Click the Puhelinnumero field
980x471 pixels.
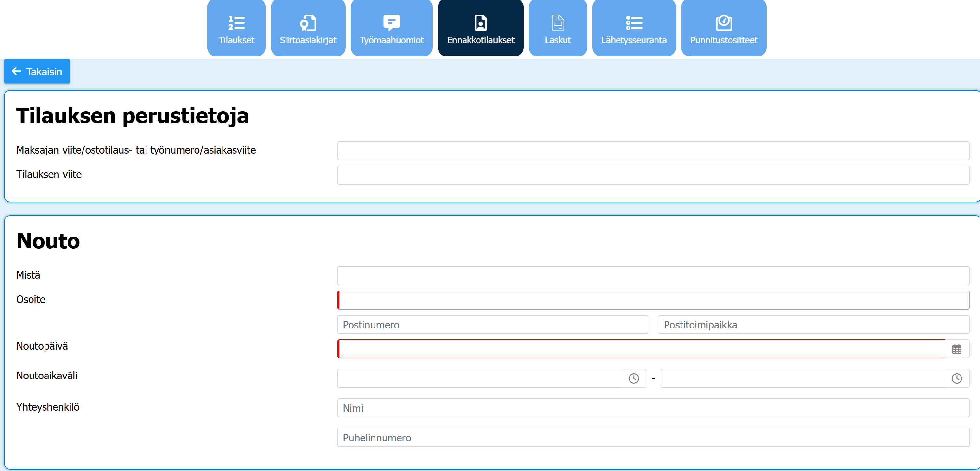[653, 438]
